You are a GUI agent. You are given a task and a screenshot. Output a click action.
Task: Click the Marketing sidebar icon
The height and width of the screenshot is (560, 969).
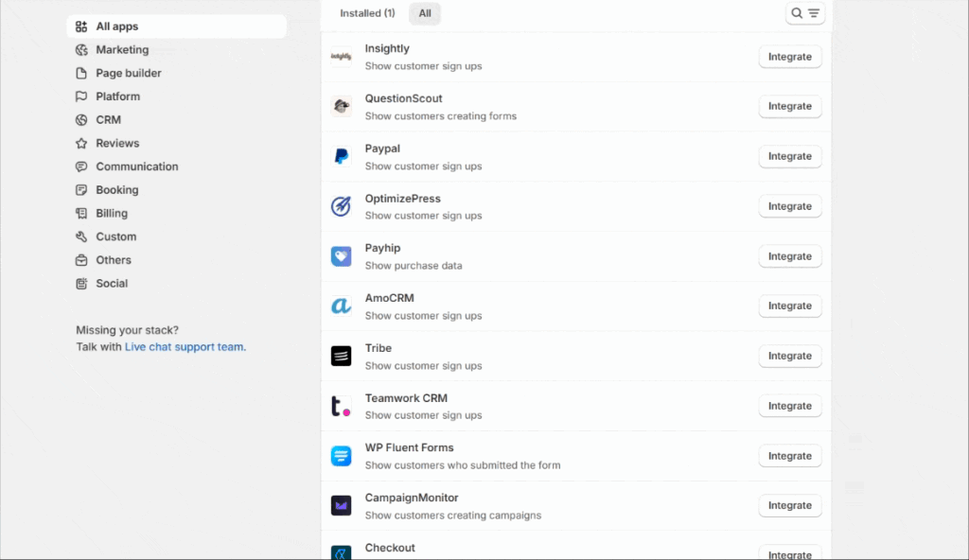click(81, 50)
